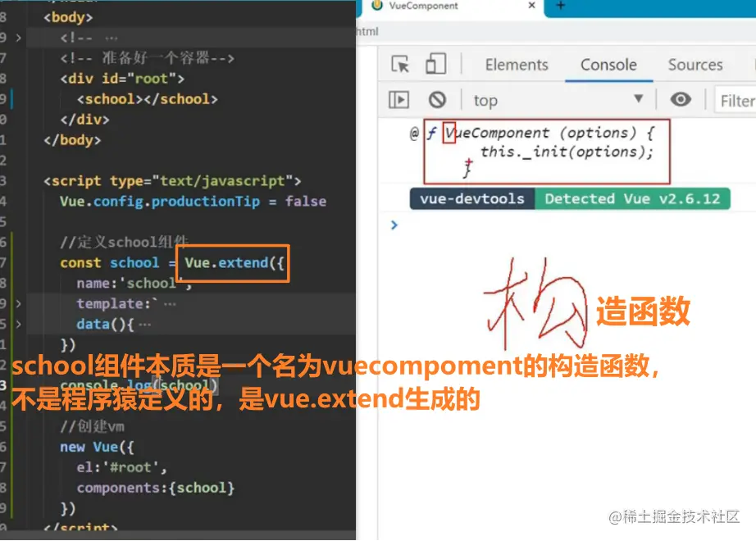756x541 pixels.
Task: Click the Vue.extend({ code text
Action: pyautogui.click(x=235, y=263)
